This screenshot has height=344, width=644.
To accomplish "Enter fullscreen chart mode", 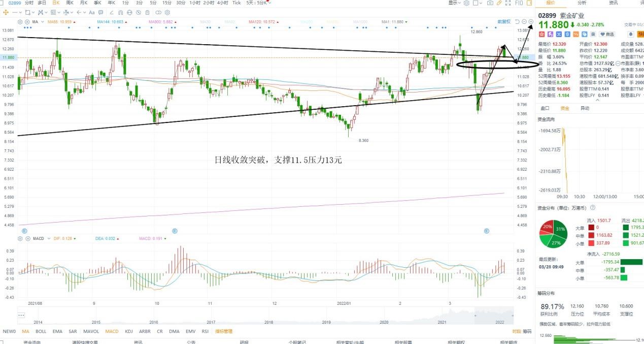I will 509,3.
